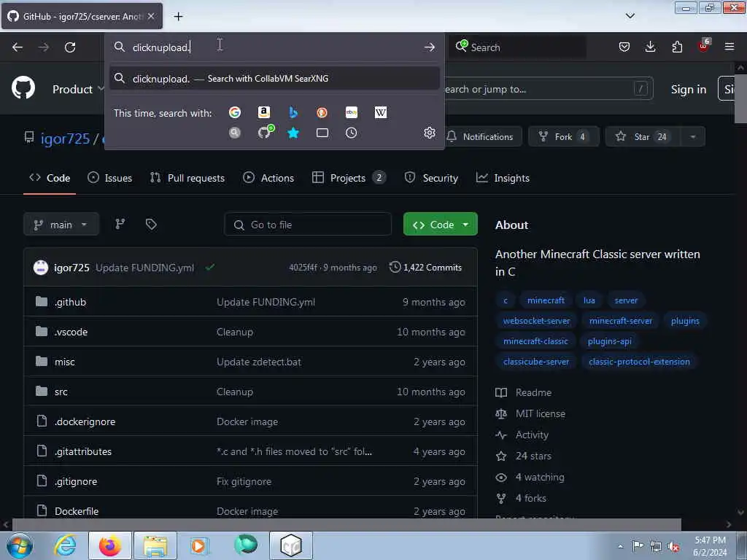Go to GitHub homepage logo
747x560 pixels.
[x=23, y=87]
